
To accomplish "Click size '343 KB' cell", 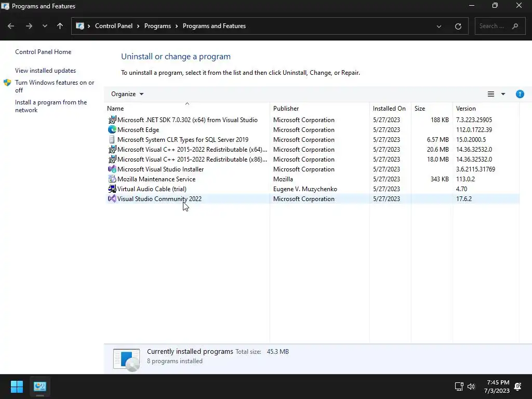I will 440,179.
